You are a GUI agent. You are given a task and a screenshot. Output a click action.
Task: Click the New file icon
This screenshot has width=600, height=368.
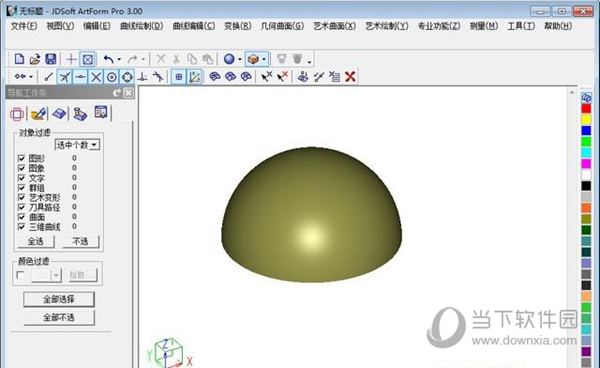point(19,59)
